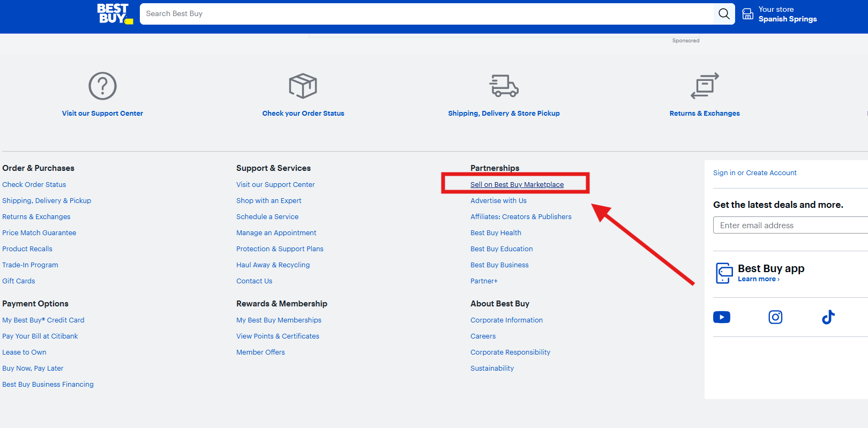The image size is (868, 428).
Task: Select Your store Spanish Springs
Action: pos(787,14)
